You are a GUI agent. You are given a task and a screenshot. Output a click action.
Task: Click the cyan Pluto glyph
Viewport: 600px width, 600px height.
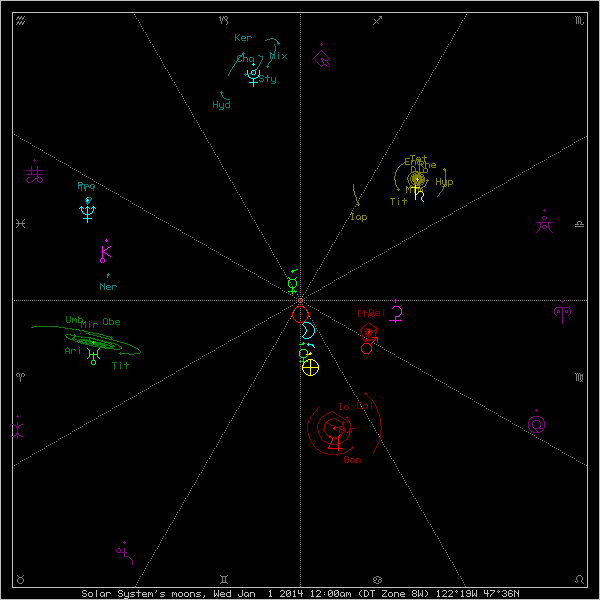(254, 76)
